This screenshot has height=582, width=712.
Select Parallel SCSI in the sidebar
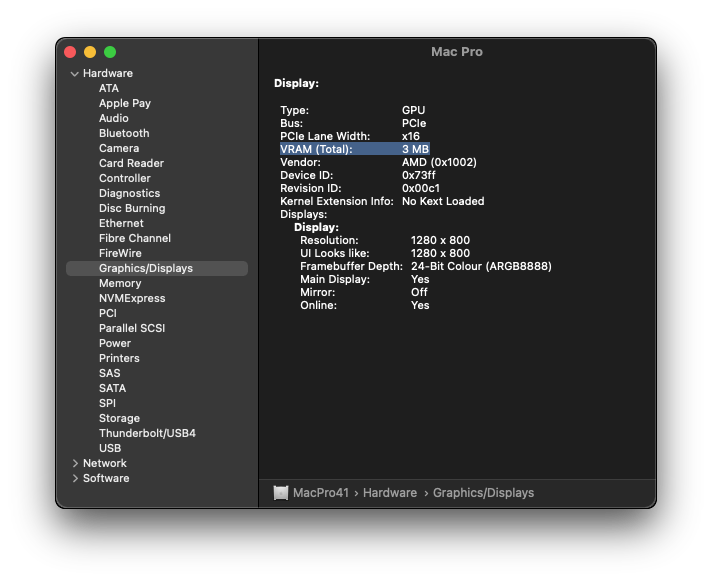132,328
